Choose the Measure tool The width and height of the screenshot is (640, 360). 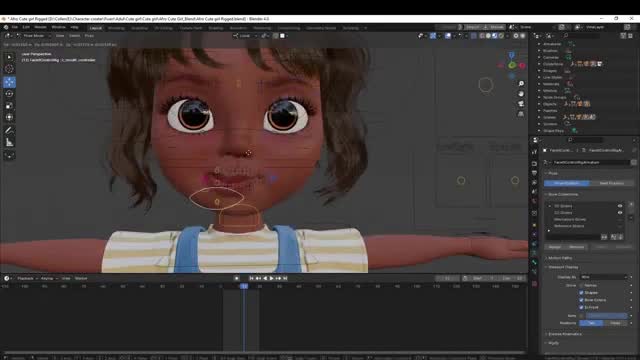[9, 142]
